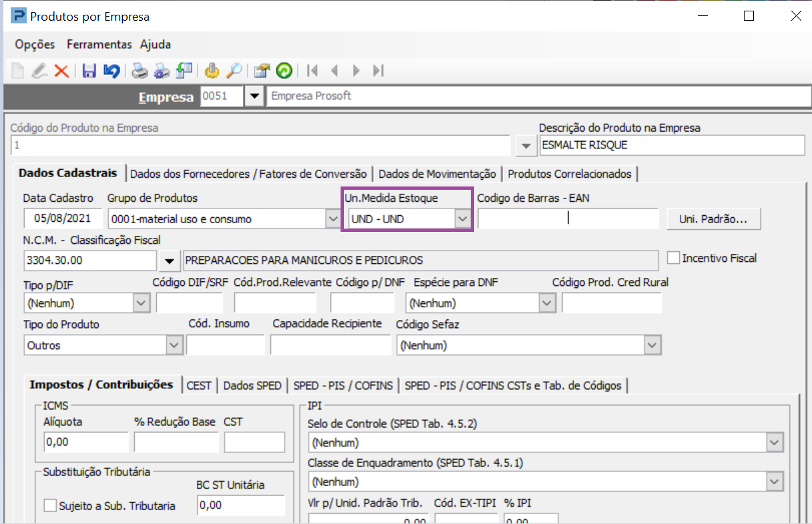Viewport: 812px width, 524px height.
Task: Click the Codigo de Barras - EAN field
Action: click(x=568, y=219)
